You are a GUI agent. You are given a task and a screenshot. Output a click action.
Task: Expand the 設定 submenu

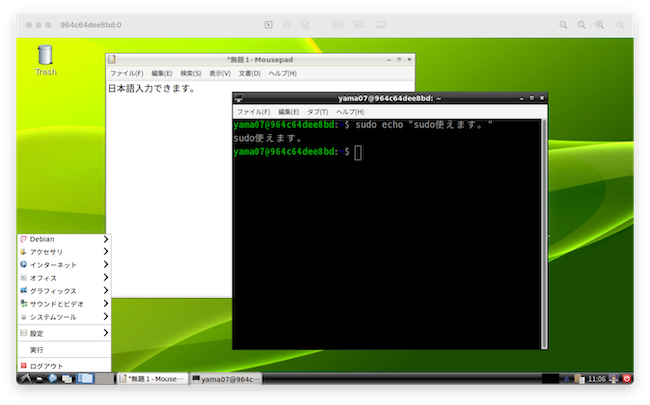pos(64,333)
